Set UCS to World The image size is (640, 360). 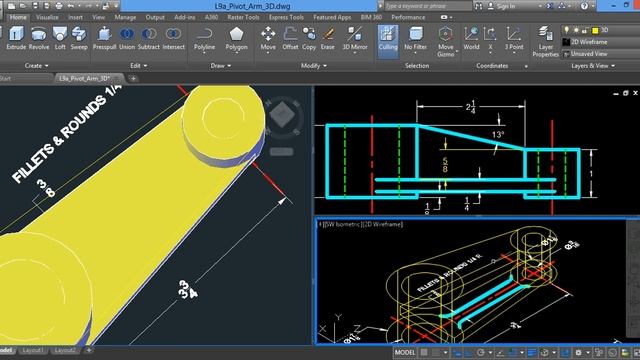pos(471,38)
